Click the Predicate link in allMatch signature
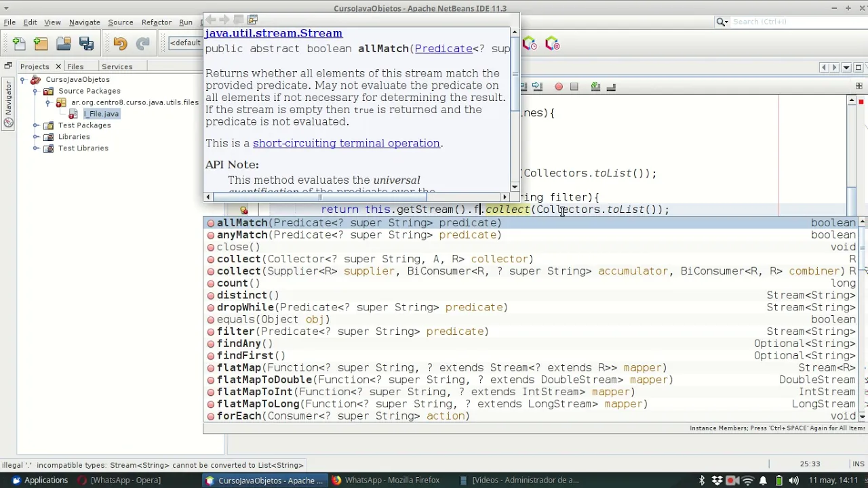Viewport: 868px width, 488px height. [443, 49]
